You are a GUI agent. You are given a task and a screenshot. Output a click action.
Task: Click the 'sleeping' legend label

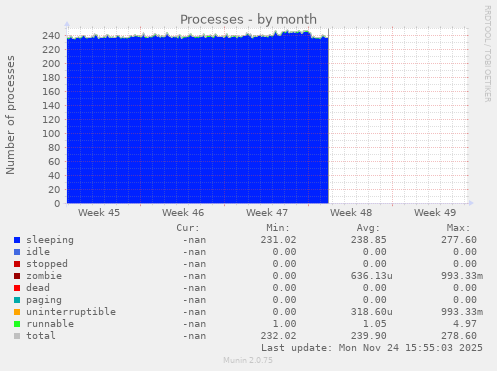(50, 240)
